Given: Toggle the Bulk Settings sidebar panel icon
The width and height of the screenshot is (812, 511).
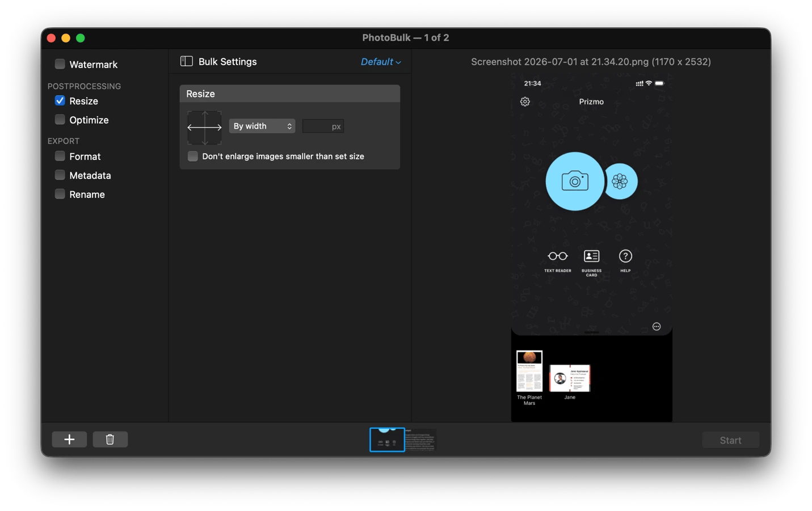Looking at the screenshot, I should point(187,61).
